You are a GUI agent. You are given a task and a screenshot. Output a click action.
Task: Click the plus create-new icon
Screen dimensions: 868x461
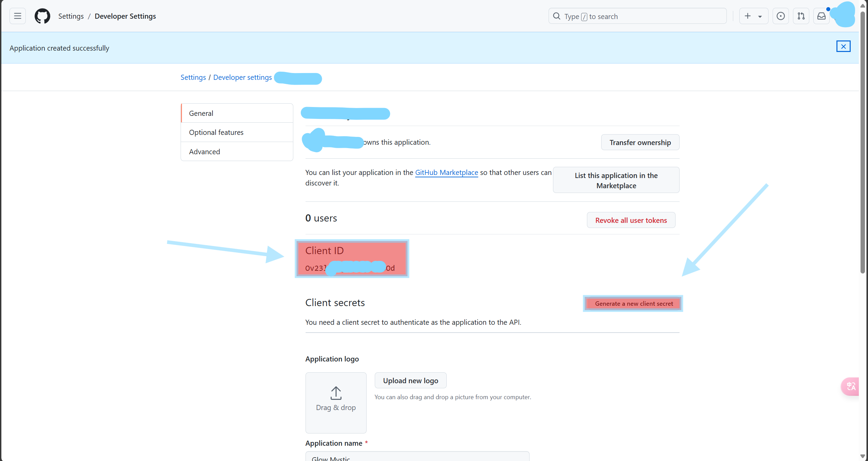pos(747,16)
